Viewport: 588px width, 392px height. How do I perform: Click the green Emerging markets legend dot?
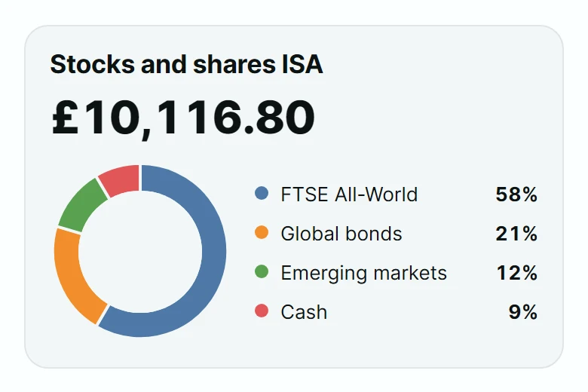[262, 272]
